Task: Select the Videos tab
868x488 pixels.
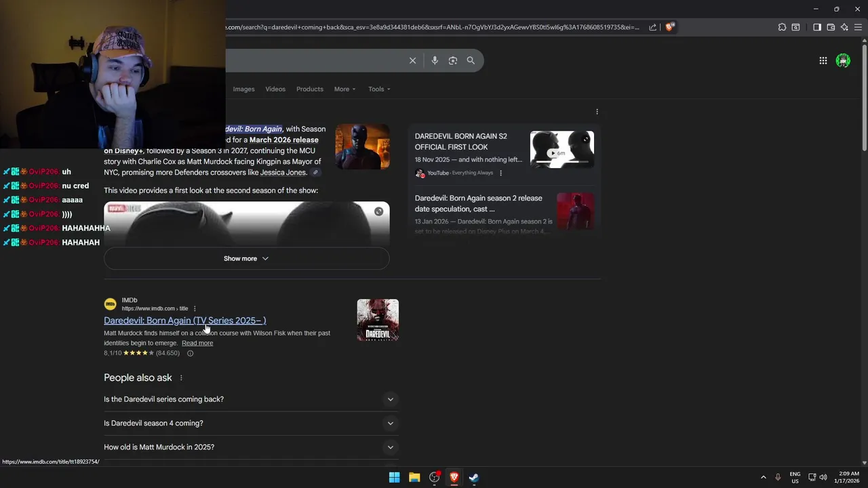Action: pos(275,89)
